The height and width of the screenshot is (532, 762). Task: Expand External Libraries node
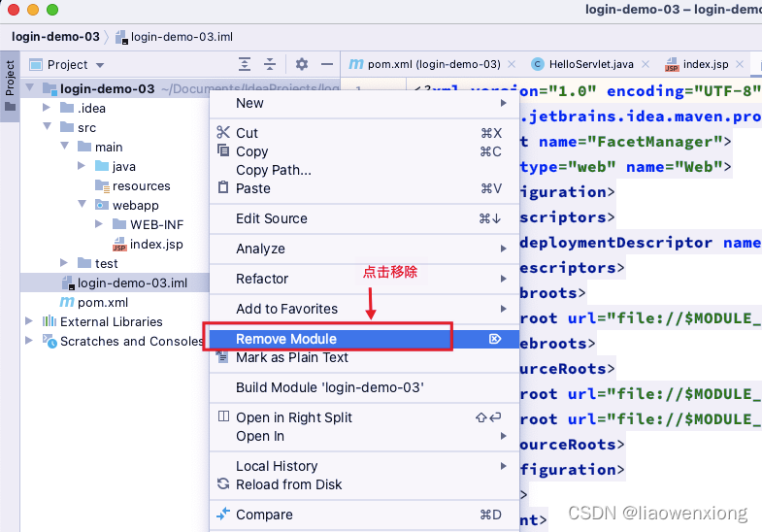click(29, 321)
